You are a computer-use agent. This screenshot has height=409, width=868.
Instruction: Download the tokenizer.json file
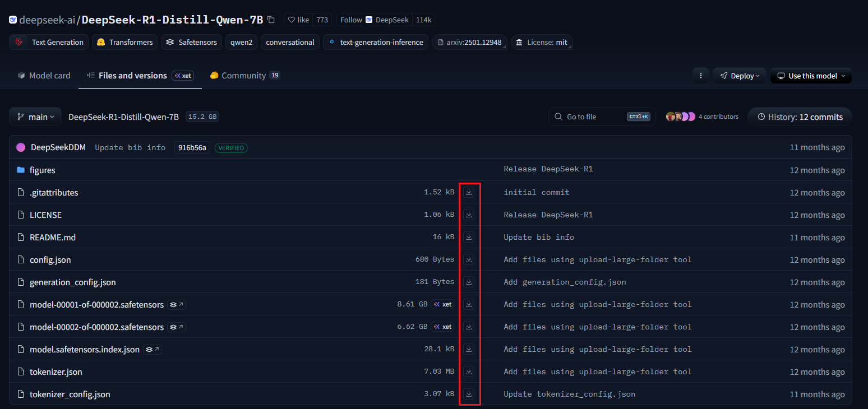coord(469,371)
